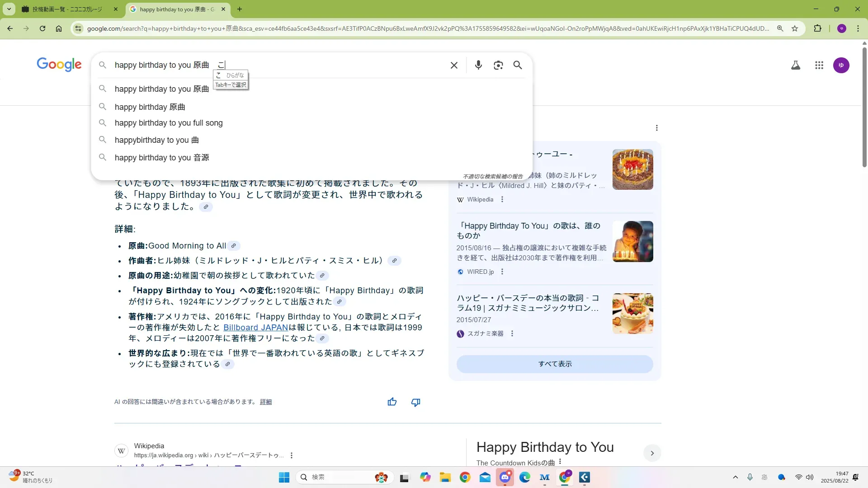The height and width of the screenshot is (488, 868).
Task: Expand the Happy Birthday to You panel chevron
Action: (x=652, y=453)
